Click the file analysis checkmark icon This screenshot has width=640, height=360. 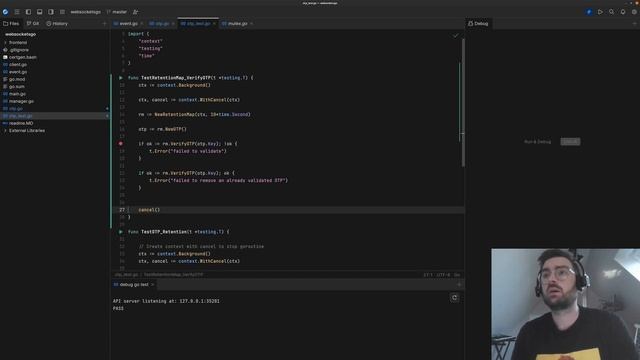point(456,36)
